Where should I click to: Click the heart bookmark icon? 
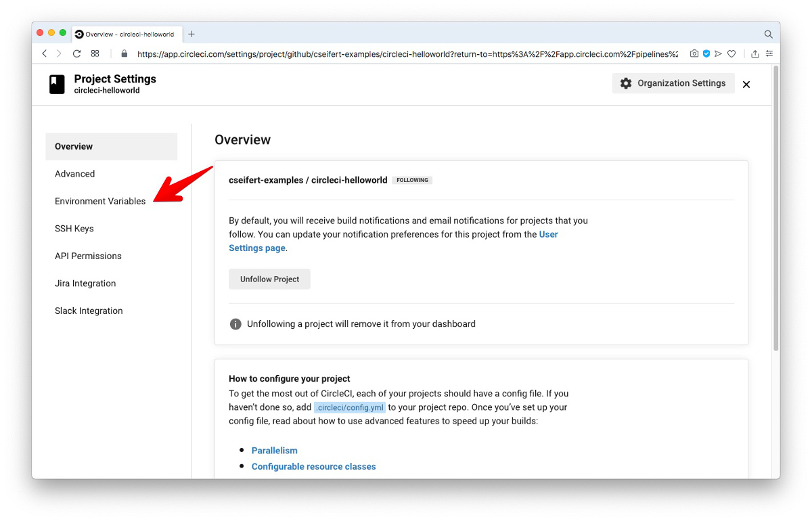[731, 53]
